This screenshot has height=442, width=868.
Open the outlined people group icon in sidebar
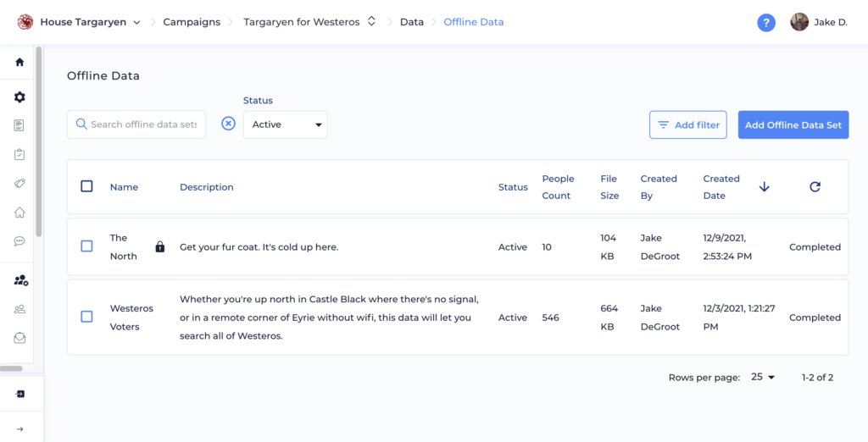point(19,309)
